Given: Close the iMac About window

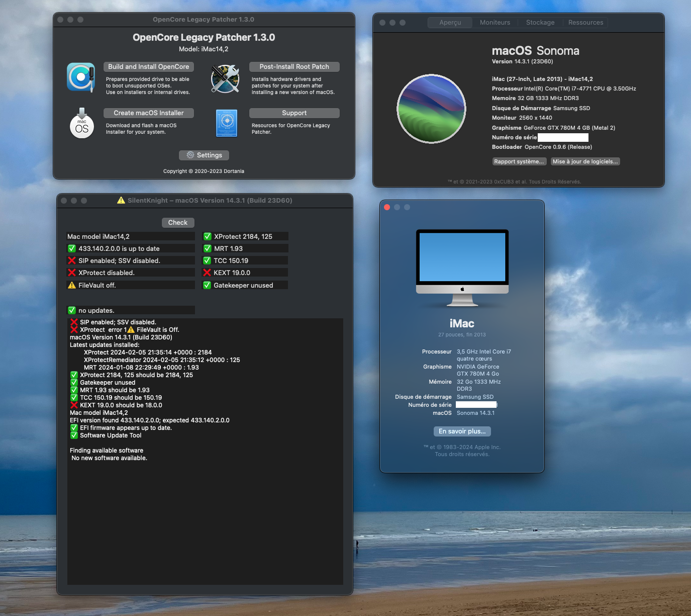Looking at the screenshot, I should tap(387, 207).
